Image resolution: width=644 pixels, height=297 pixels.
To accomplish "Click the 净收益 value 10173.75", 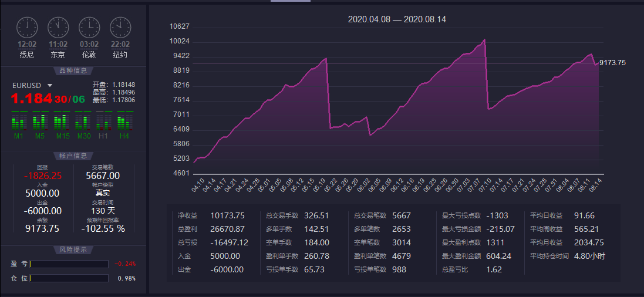I will pos(227,215).
